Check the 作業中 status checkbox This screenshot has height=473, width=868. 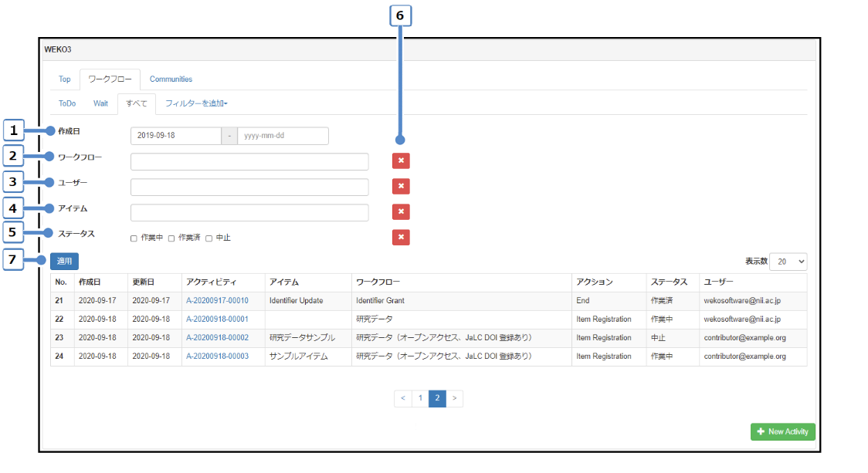click(x=134, y=238)
